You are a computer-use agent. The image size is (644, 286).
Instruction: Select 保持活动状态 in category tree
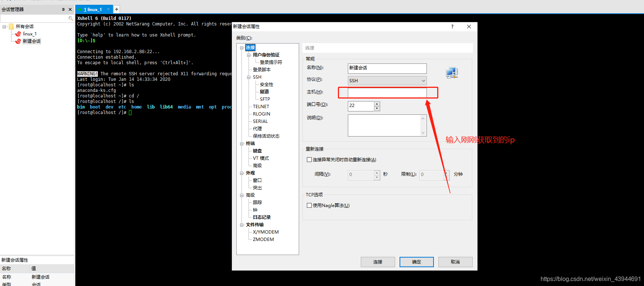coord(266,136)
